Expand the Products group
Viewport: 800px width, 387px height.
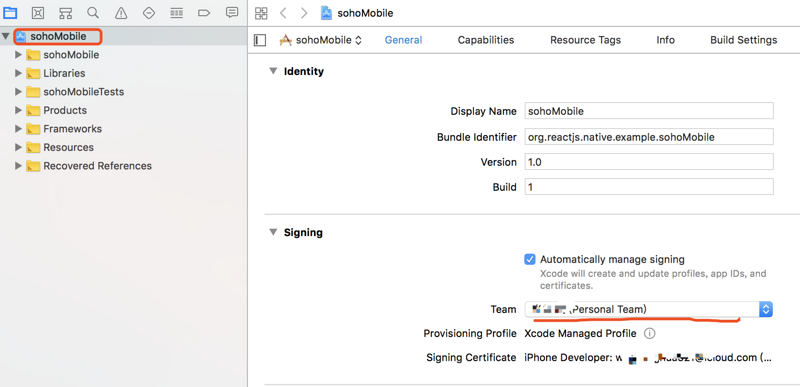coord(18,110)
